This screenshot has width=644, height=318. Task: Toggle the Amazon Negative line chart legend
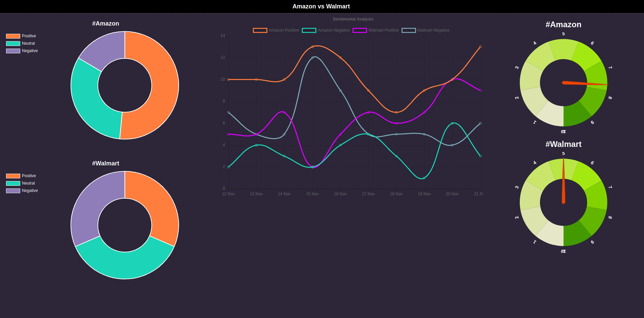click(326, 30)
